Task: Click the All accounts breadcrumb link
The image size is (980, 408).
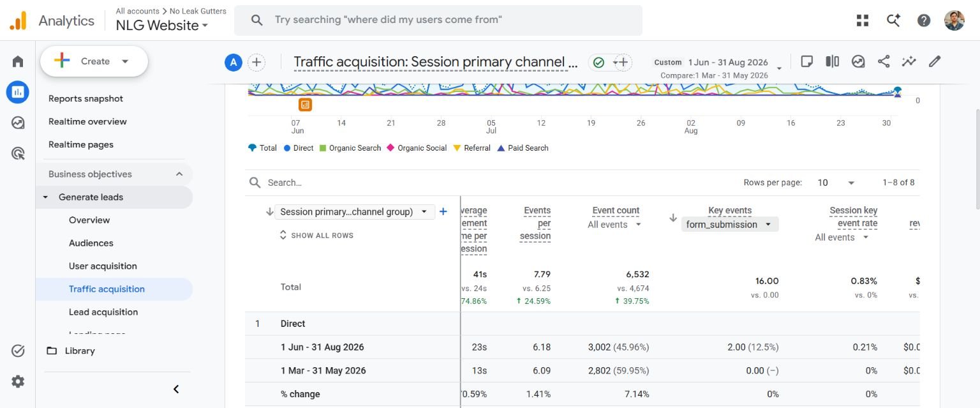Action: [x=137, y=11]
